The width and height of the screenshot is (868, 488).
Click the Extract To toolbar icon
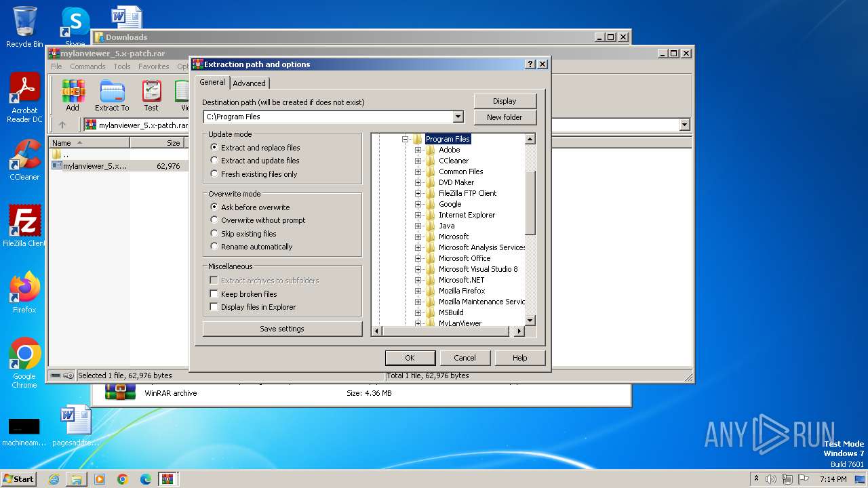(112, 96)
